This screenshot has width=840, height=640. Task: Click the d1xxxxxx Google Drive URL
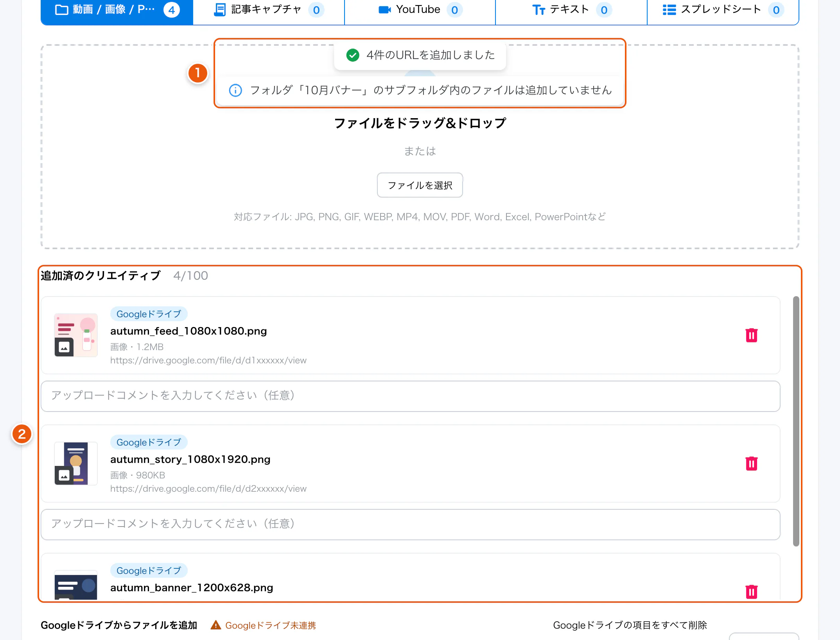pos(208,360)
